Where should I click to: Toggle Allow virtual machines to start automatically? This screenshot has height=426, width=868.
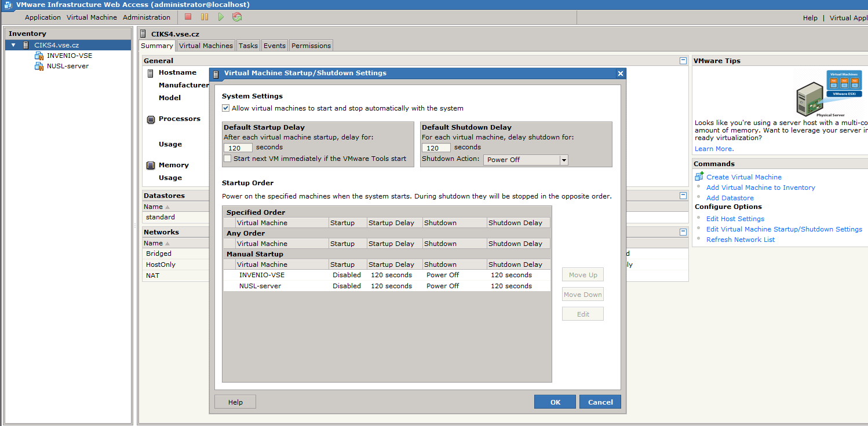[x=226, y=108]
